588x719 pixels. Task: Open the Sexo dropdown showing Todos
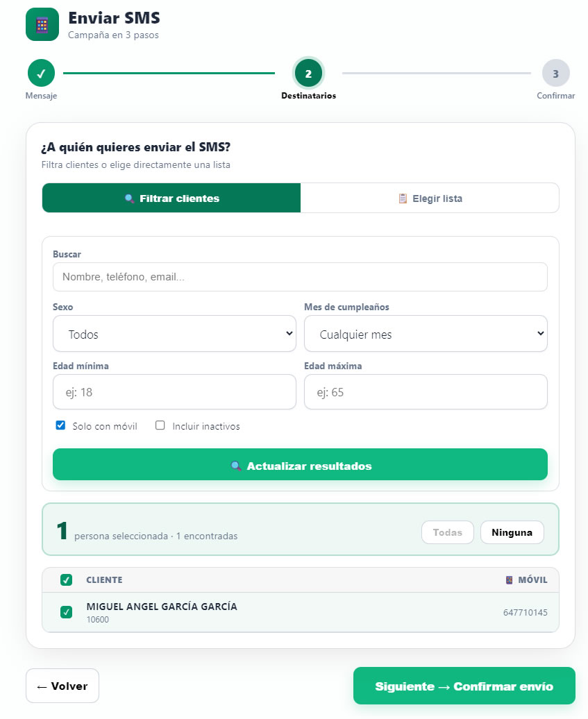tap(174, 333)
